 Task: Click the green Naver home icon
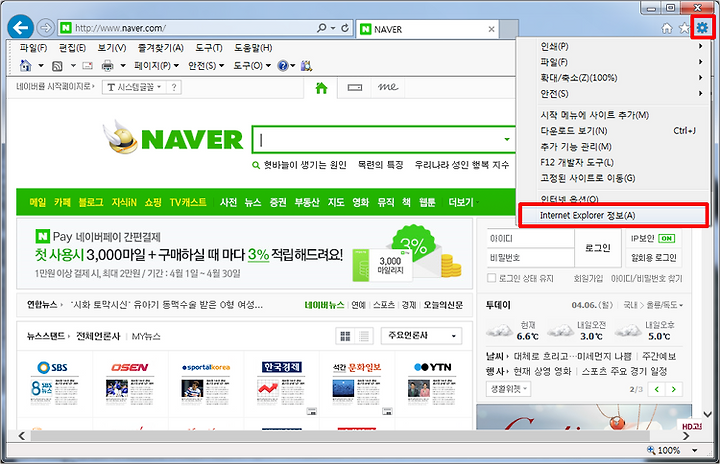click(x=321, y=87)
